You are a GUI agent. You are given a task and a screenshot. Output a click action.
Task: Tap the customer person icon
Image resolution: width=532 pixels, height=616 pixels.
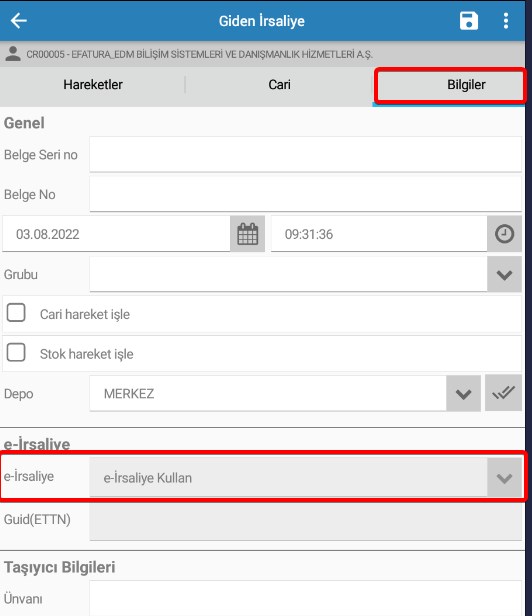click(13, 54)
